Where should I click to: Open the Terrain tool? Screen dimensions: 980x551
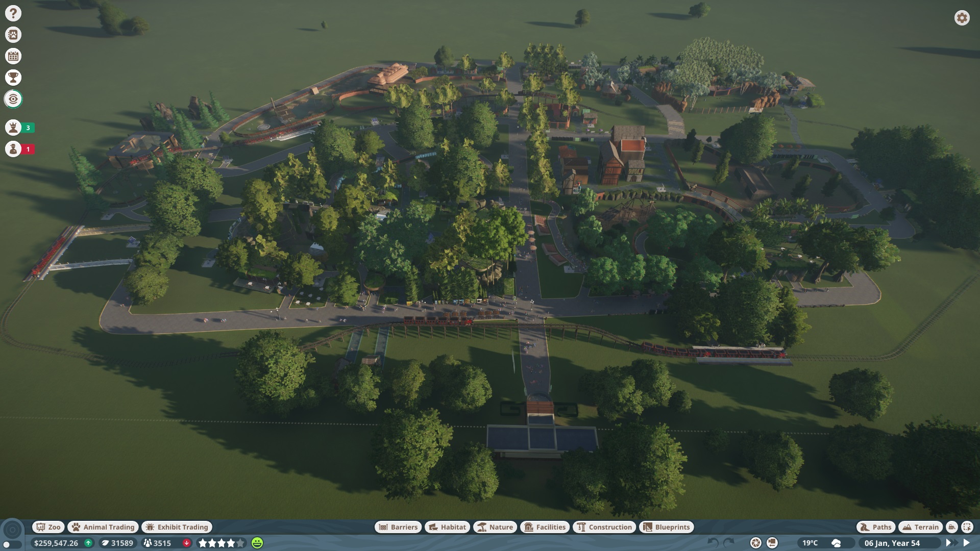(921, 527)
